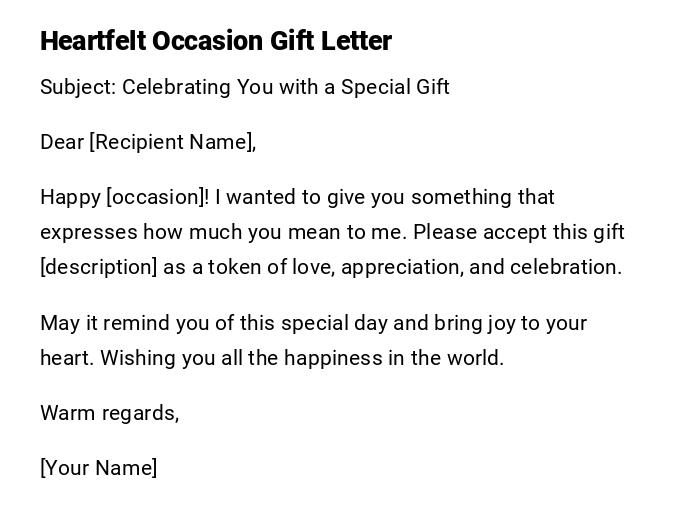The width and height of the screenshot is (700, 530).
Task: Click the [description] placeholder
Action: click(99, 267)
